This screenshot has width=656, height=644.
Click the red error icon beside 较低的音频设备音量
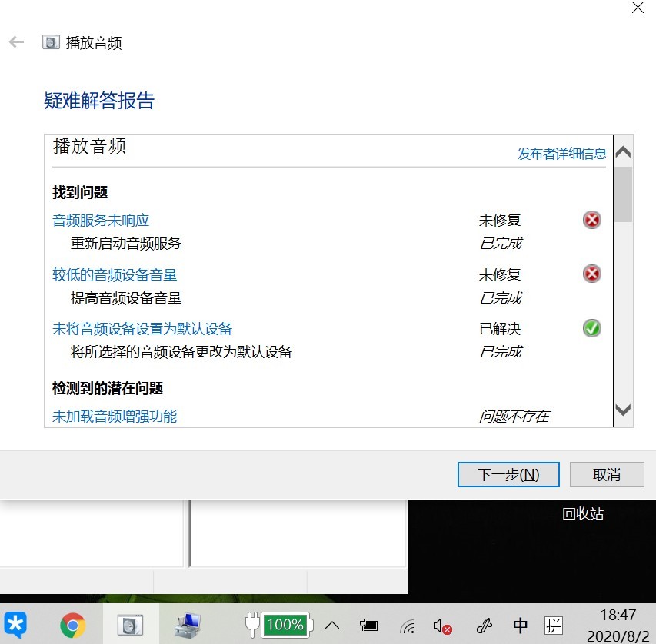pyautogui.click(x=591, y=274)
